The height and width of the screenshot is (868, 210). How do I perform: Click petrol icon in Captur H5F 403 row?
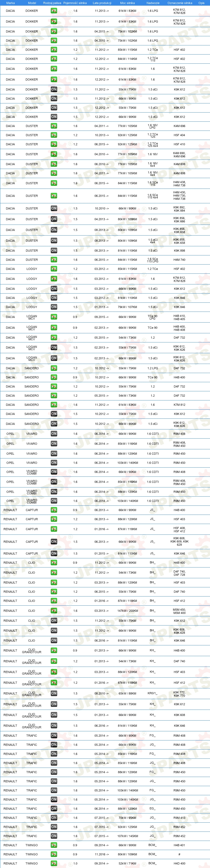click(54, 519)
